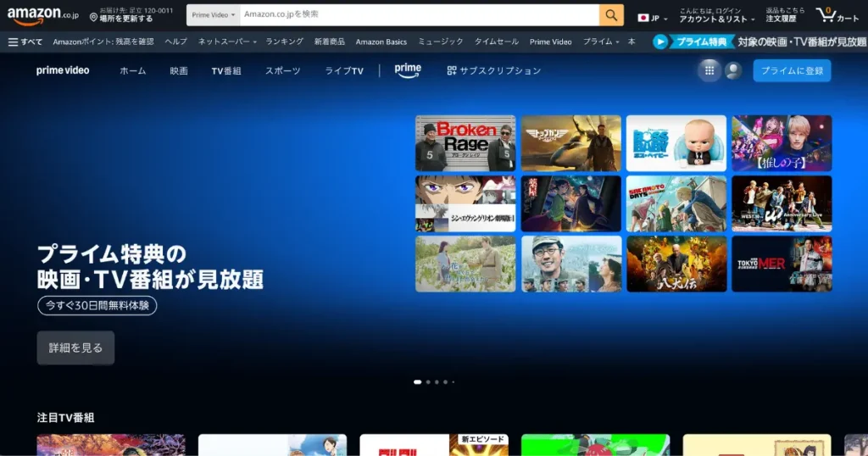
Task: Open the サブスクリプション tab
Action: (x=494, y=71)
